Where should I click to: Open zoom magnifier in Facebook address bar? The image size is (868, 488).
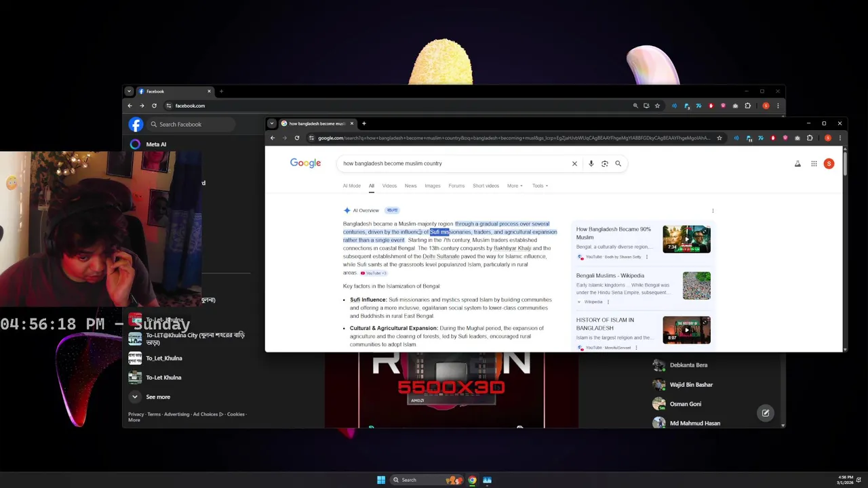click(635, 106)
